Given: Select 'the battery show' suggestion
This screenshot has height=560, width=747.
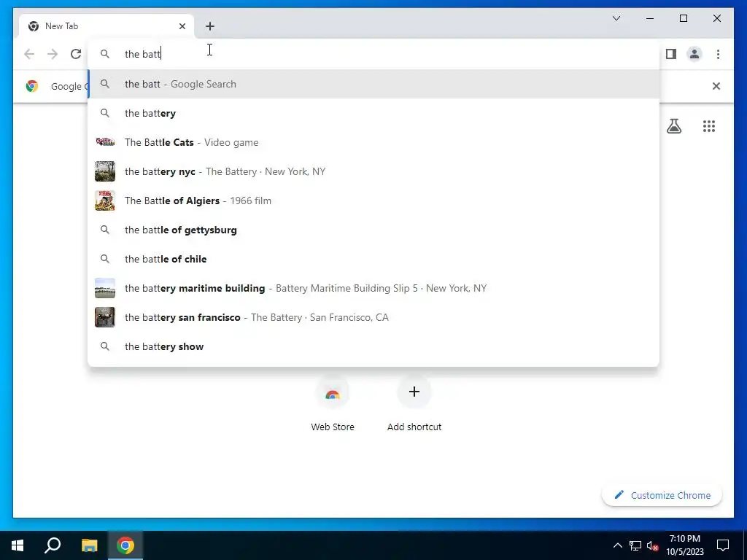Looking at the screenshot, I should tap(373, 346).
